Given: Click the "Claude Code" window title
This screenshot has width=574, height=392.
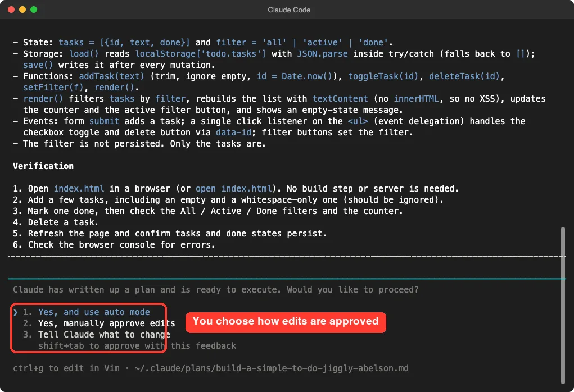Looking at the screenshot, I should tap(289, 10).
